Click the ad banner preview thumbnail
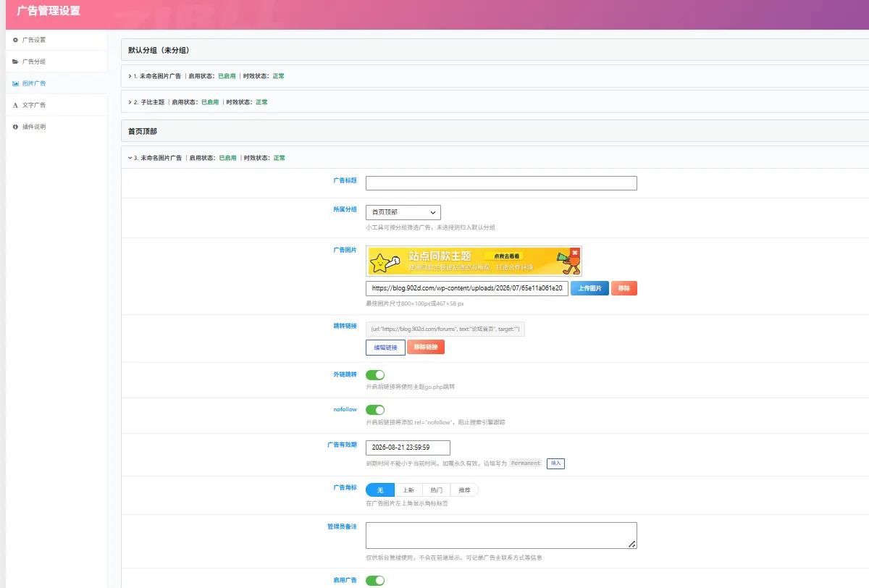This screenshot has width=869, height=588. 474,261
